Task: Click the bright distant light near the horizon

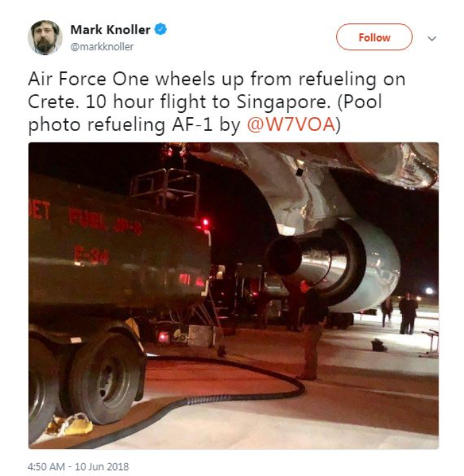Action: click(x=429, y=291)
